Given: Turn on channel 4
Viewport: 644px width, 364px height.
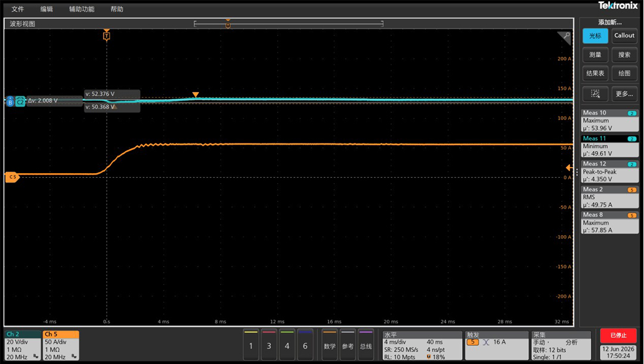Looking at the screenshot, I should [x=287, y=345].
